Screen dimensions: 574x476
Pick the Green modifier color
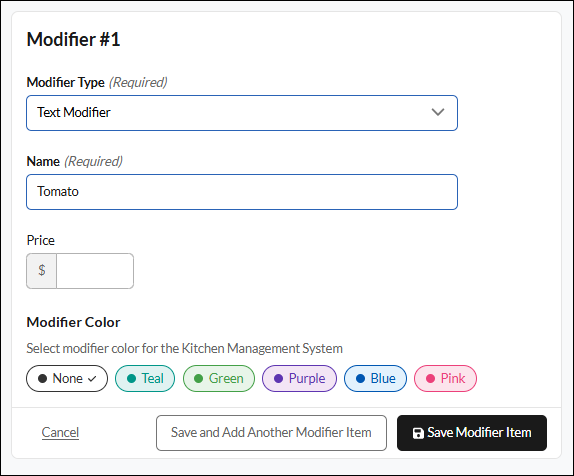pos(219,378)
